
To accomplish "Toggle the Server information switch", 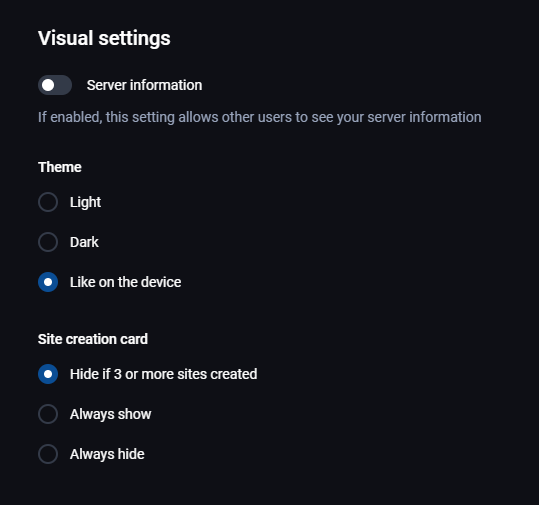I will coord(55,85).
